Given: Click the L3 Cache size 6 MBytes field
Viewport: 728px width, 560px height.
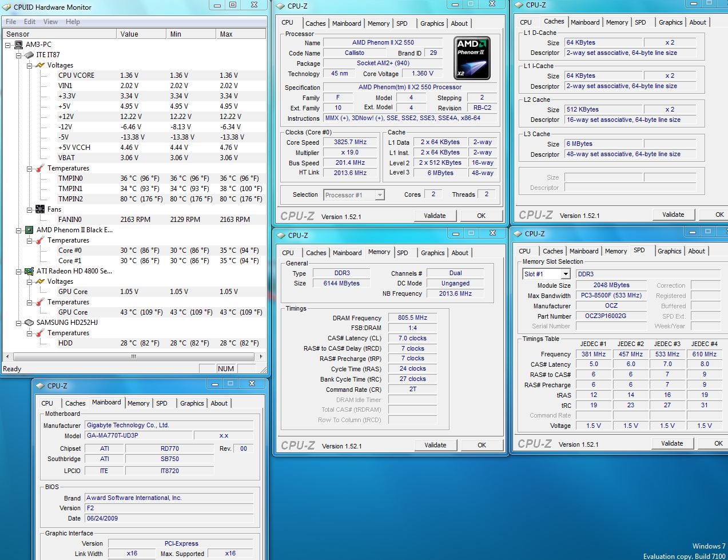Looking at the screenshot, I should click(602, 144).
